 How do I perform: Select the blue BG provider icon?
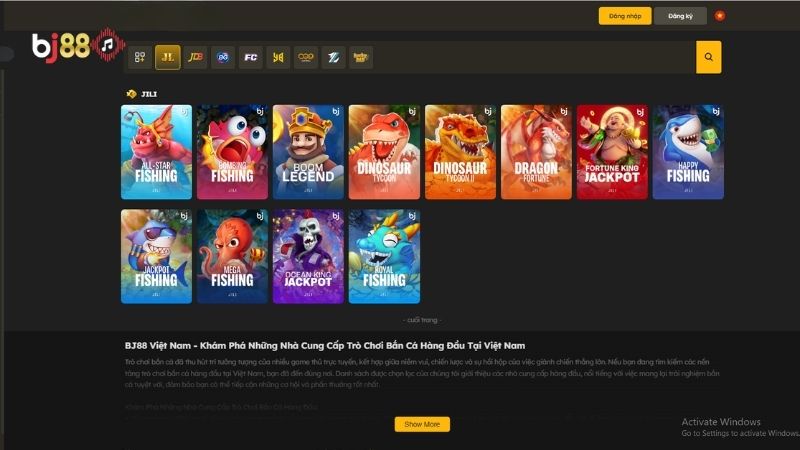click(223, 57)
